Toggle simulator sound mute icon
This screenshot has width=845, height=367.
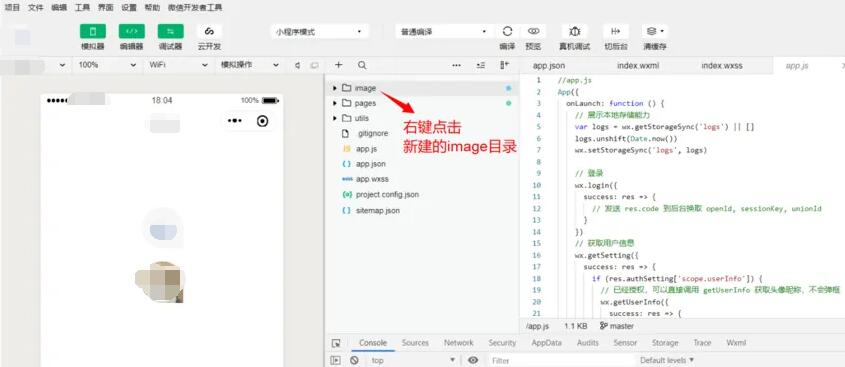tap(297, 65)
